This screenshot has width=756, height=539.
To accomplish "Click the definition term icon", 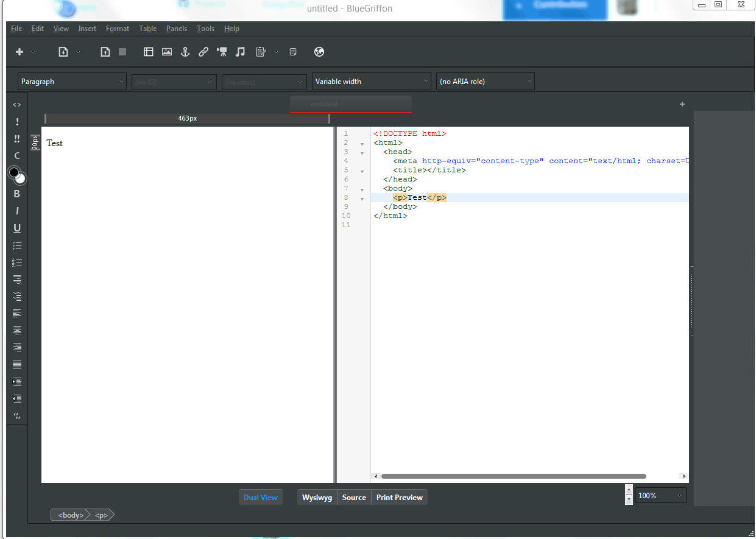I will (x=17, y=280).
